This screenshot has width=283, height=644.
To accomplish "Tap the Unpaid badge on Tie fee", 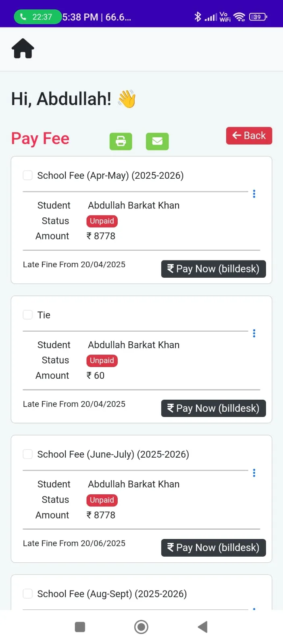I will (x=102, y=361).
